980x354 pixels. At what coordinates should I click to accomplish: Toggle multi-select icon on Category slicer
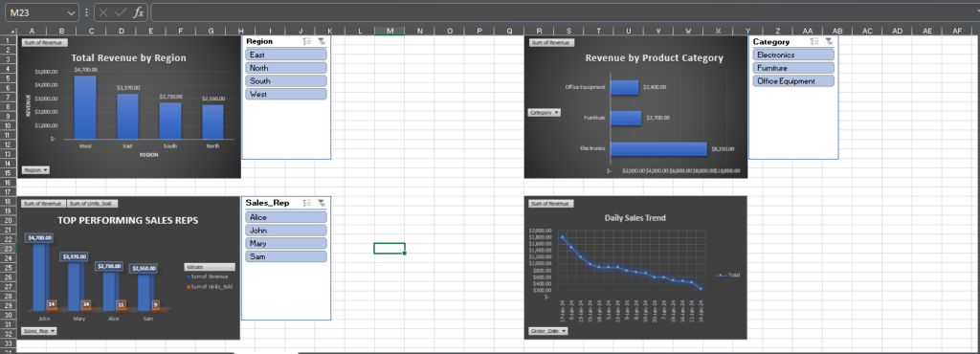[x=813, y=41]
